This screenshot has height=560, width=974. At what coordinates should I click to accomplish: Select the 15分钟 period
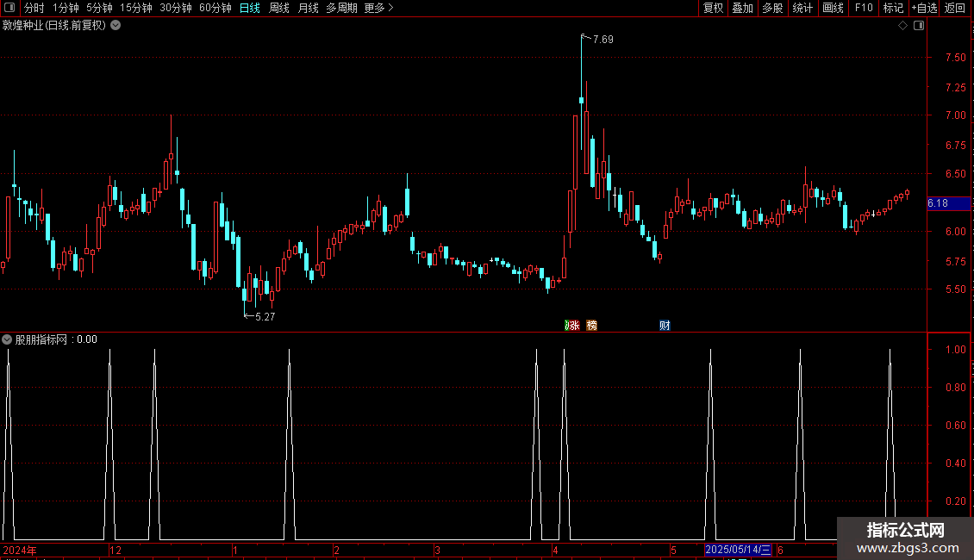[x=136, y=8]
